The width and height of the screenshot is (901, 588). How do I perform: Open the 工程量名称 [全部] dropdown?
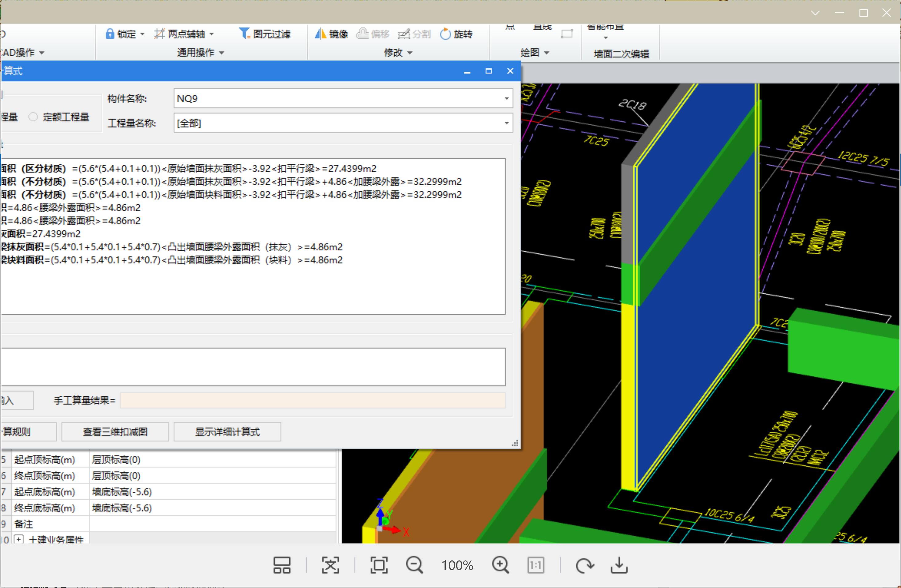click(507, 123)
